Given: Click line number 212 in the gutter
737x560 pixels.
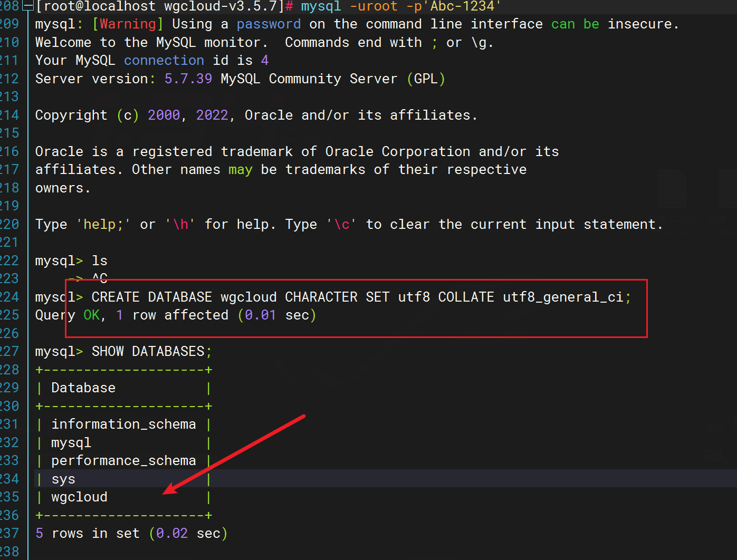Looking at the screenshot, I should [x=9, y=79].
